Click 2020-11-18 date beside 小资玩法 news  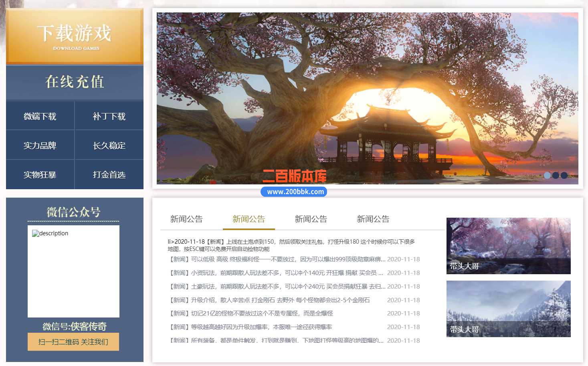[404, 273]
